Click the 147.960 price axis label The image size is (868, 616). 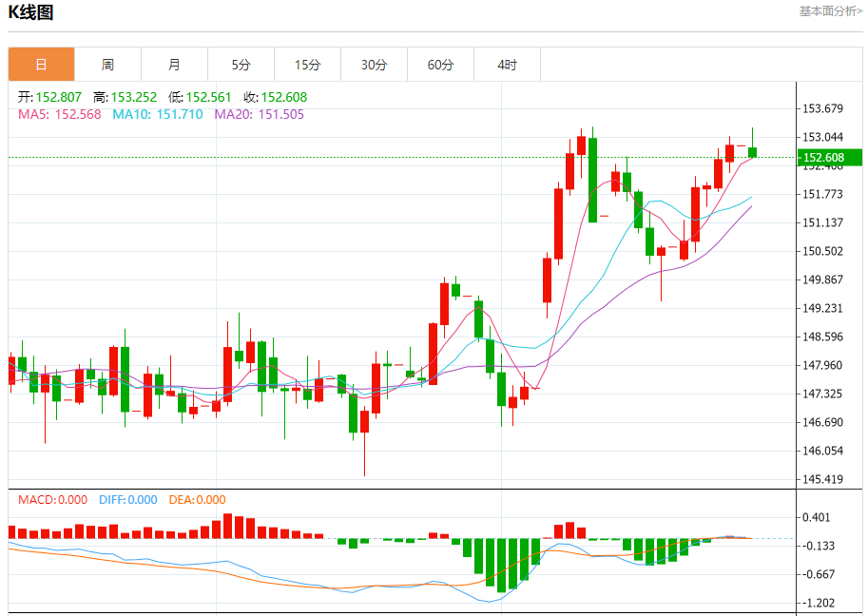tap(822, 365)
